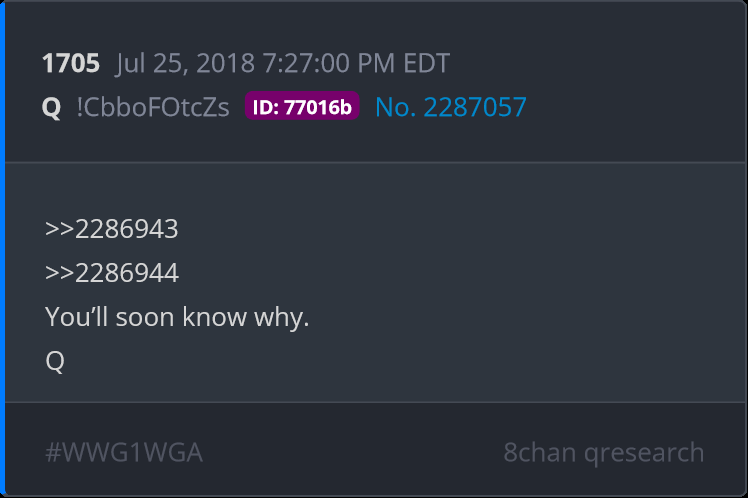748x498 pixels.
Task: Click the empty footer space between hashtag and source
Action: 353,452
